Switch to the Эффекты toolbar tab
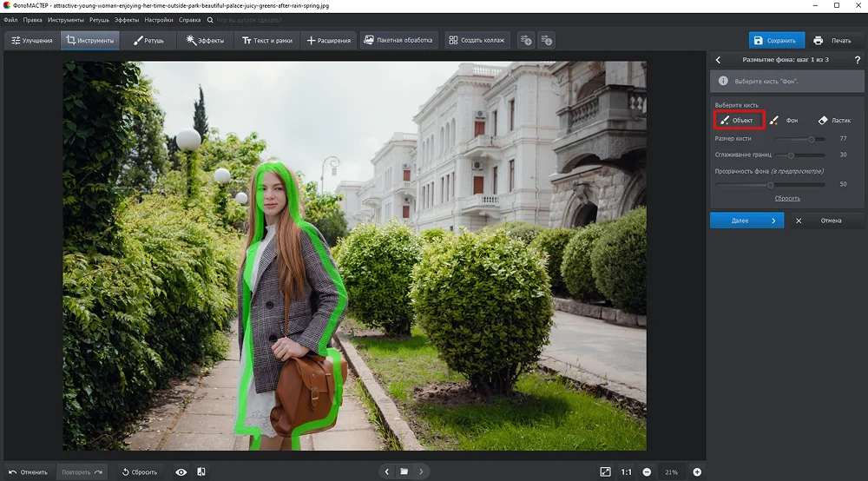 (206, 41)
